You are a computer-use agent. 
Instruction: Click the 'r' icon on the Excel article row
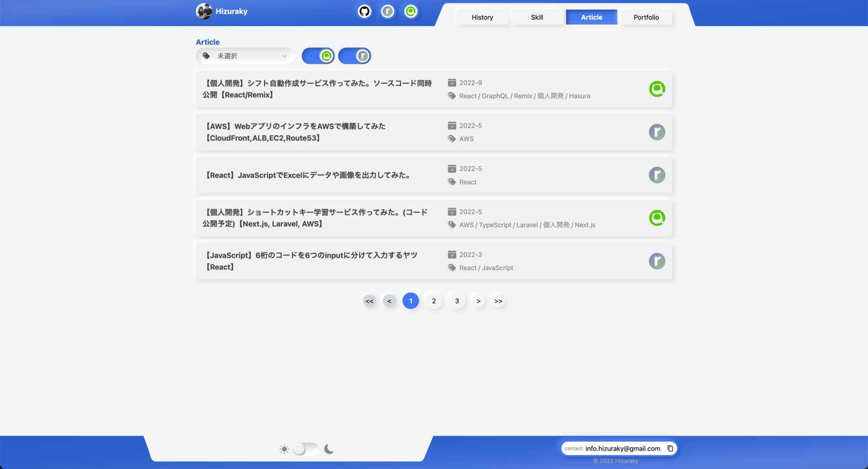click(657, 175)
